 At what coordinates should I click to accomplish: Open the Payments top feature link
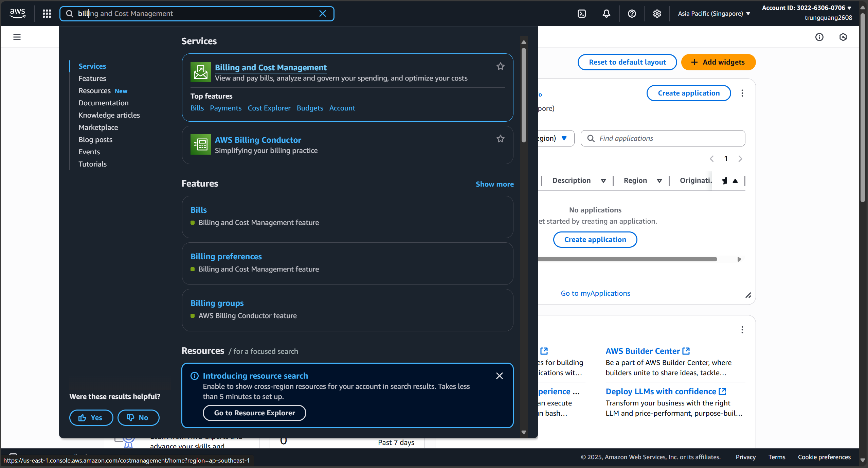pyautogui.click(x=225, y=108)
